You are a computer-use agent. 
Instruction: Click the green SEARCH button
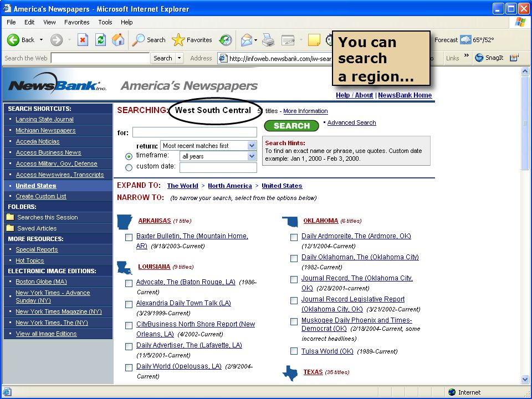291,126
